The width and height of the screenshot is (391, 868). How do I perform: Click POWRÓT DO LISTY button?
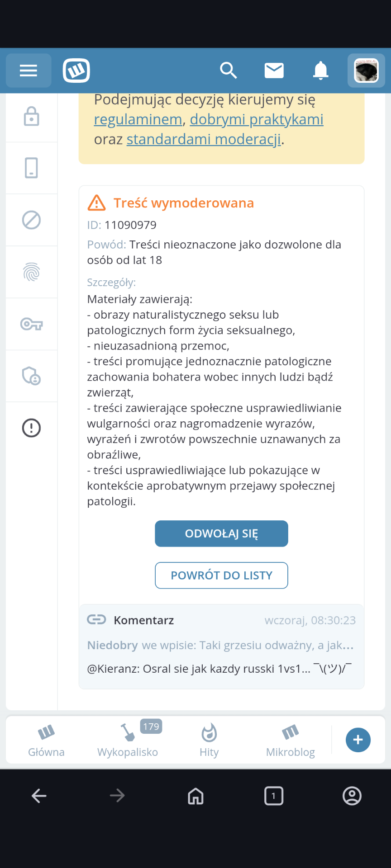pos(221,576)
